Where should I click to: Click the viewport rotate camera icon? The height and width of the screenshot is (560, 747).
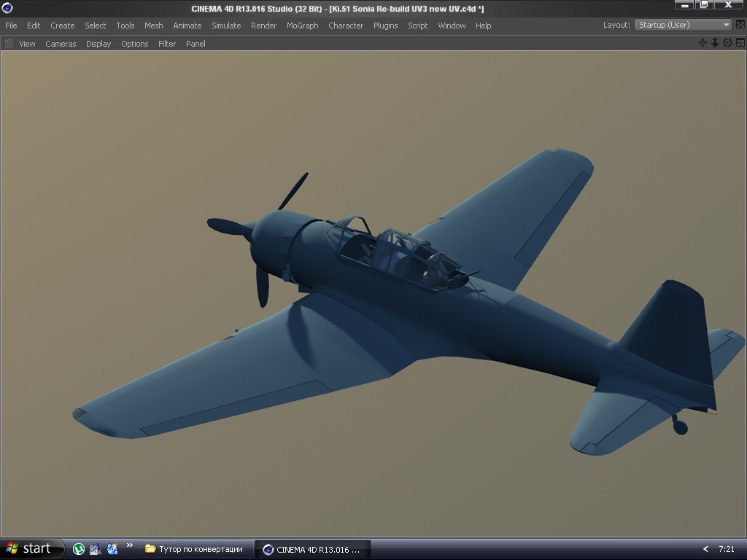727,43
